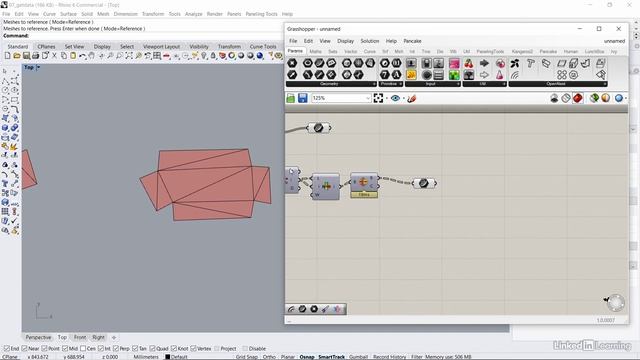Click the mesh-like green component on canvas

[326, 187]
